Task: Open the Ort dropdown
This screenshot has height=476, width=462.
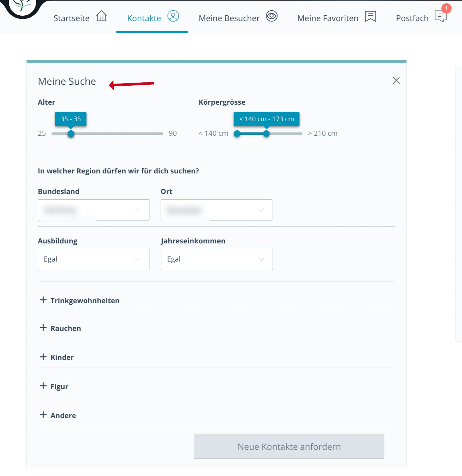Action: point(216,210)
